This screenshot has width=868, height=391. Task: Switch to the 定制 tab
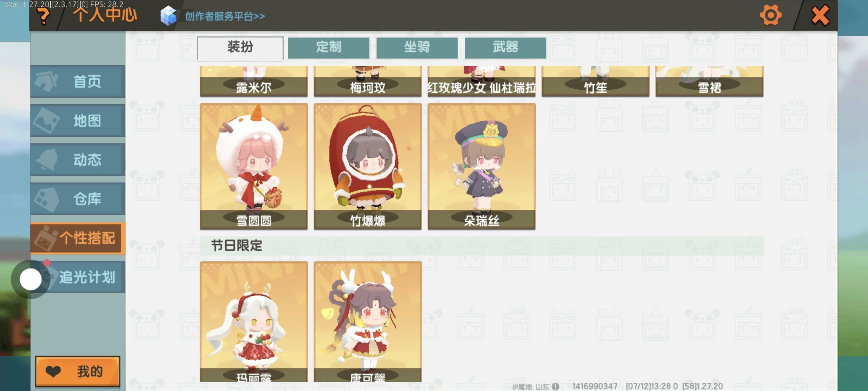(329, 47)
